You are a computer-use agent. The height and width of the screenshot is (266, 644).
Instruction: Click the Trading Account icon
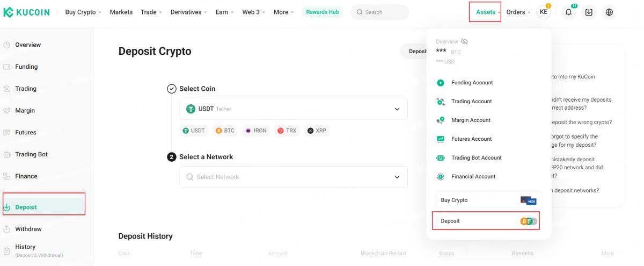pos(441,102)
